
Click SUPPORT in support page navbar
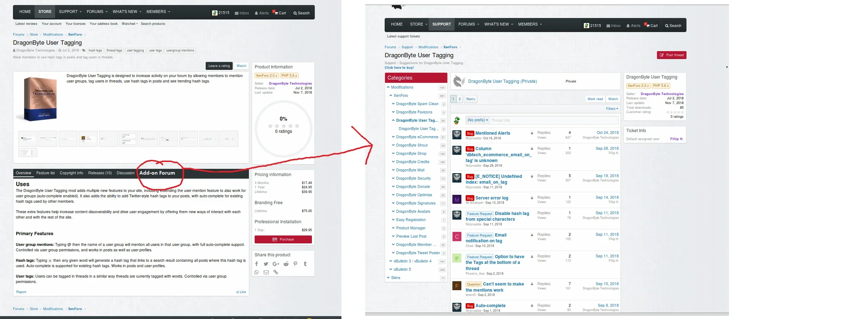[x=442, y=24]
